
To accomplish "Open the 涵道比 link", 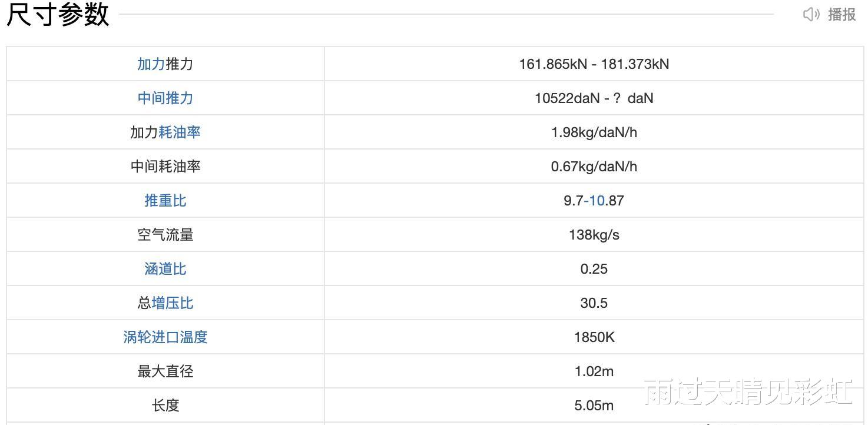I will [x=165, y=268].
